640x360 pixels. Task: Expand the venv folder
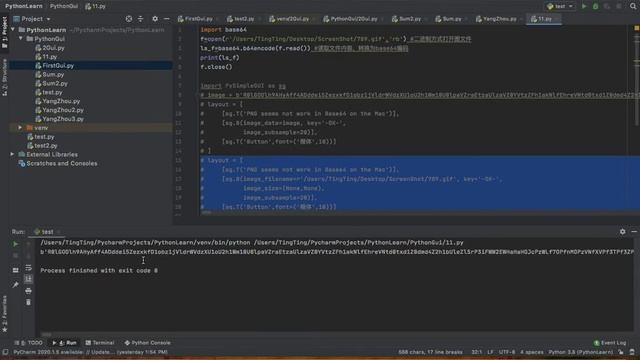pos(20,128)
